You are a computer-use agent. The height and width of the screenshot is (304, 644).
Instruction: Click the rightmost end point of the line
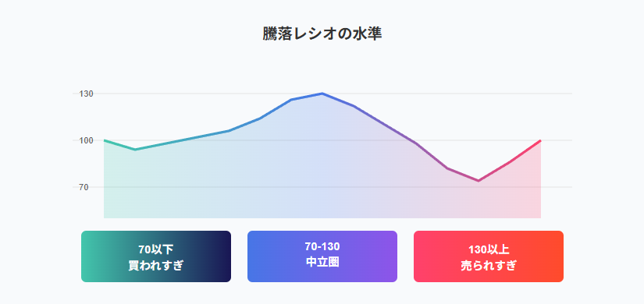pyautogui.click(x=540, y=140)
